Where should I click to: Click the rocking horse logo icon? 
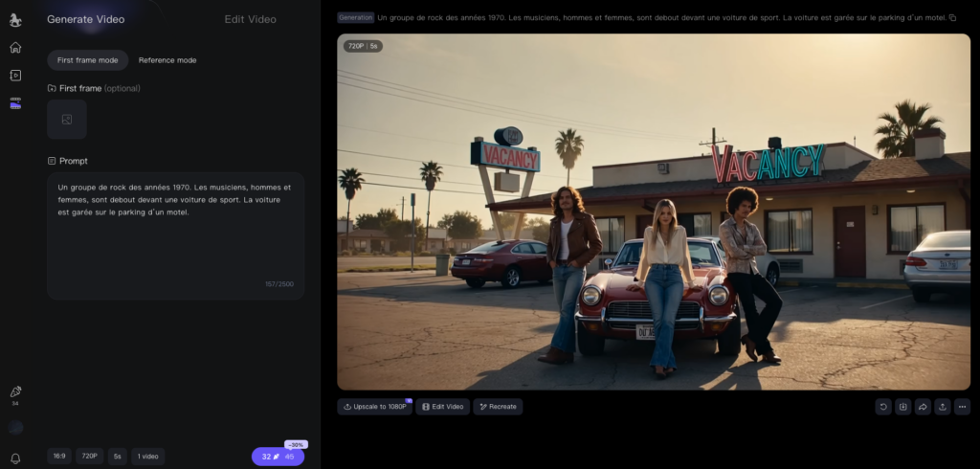[x=15, y=19]
